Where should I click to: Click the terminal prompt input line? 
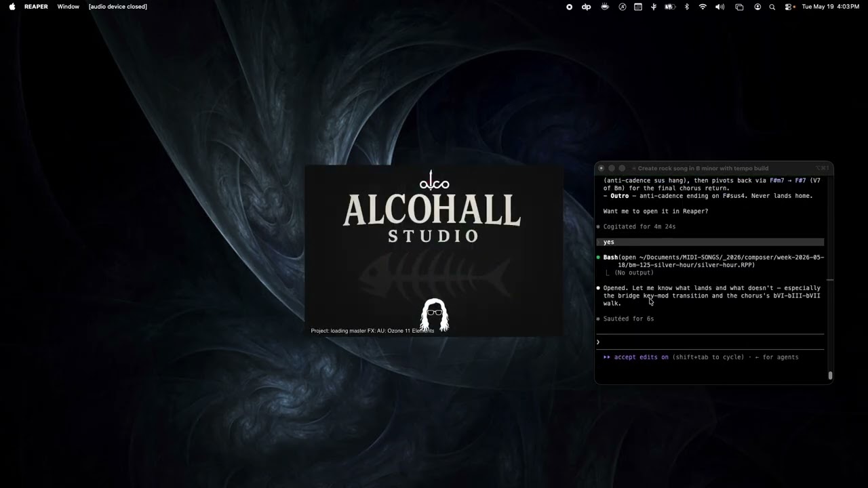(710, 342)
